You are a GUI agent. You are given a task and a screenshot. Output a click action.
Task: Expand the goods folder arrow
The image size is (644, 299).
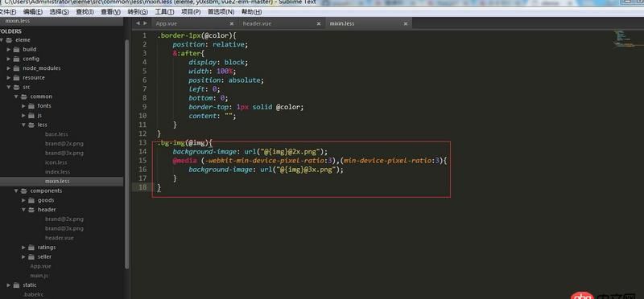click(x=24, y=200)
